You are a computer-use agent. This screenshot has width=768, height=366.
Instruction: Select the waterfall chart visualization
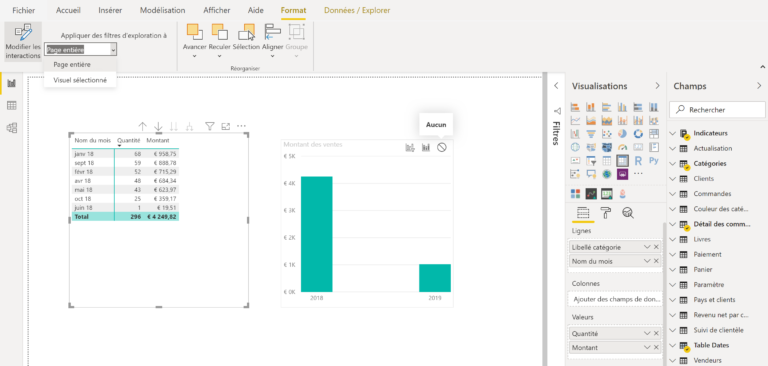point(576,133)
